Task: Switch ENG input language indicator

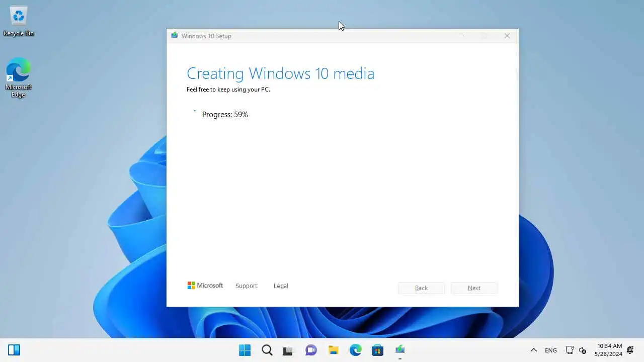Action: (551, 350)
